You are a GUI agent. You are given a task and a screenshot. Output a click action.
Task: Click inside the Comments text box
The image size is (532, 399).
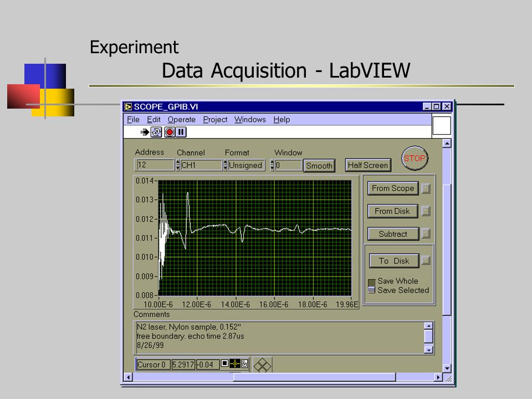[279, 336]
